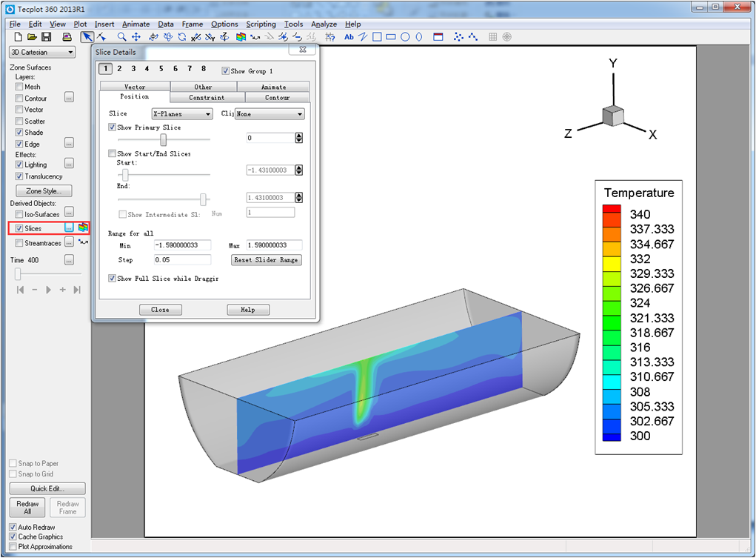Click the Create Frame tool icon
Image resolution: width=756 pixels, height=558 pixels.
(x=438, y=37)
